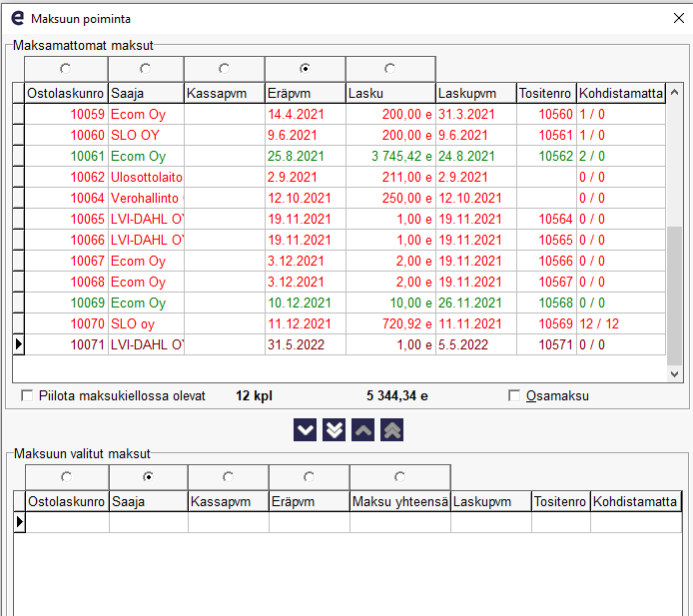
Task: Click voucher number 10571 cell
Action: (x=546, y=344)
